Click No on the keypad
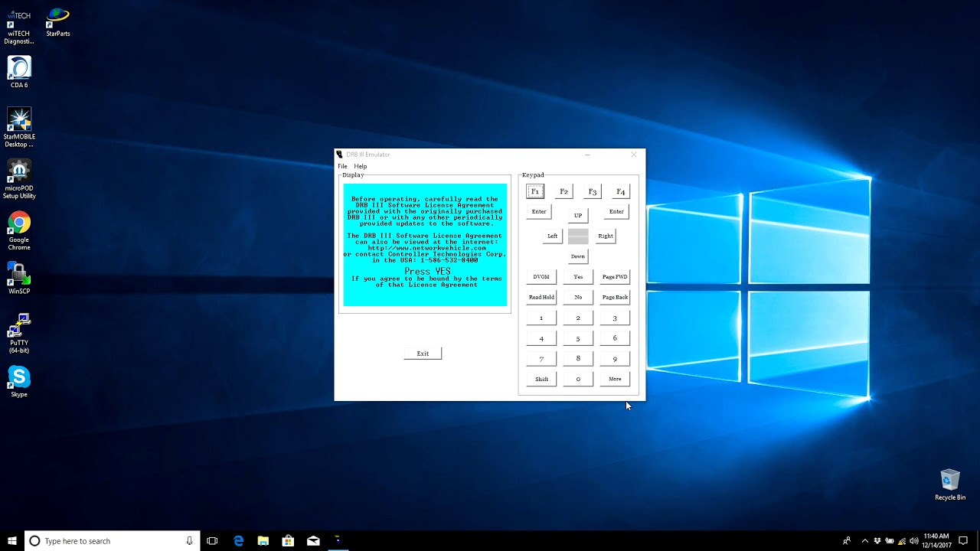The image size is (980, 551). tap(578, 297)
